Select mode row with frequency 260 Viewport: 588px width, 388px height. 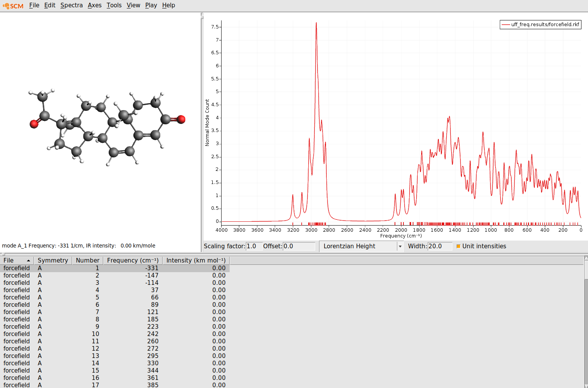click(115, 341)
